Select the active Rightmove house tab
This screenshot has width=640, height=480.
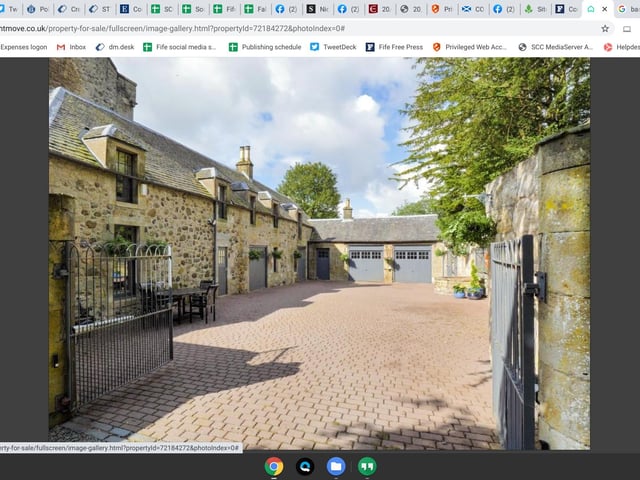[591, 9]
